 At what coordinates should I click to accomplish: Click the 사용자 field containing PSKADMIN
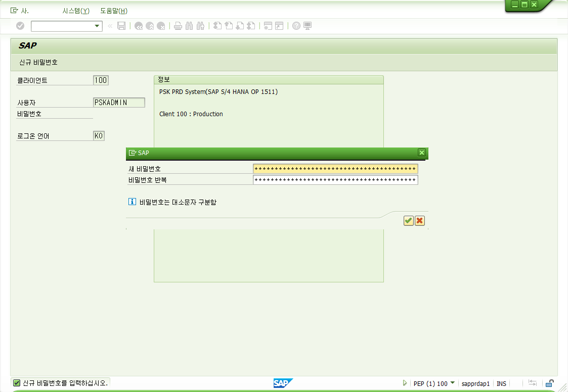(119, 103)
